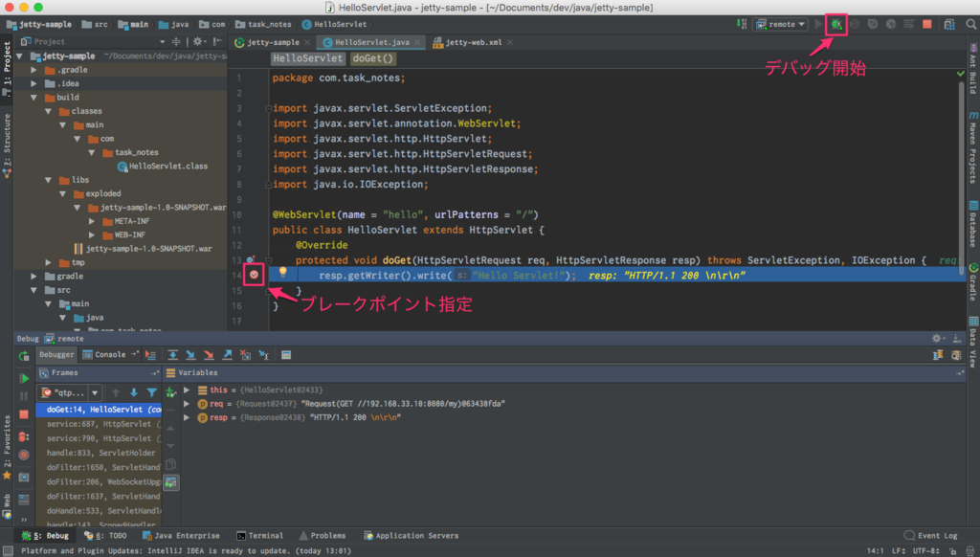Expand the req variable node
Screen dimensions: 980x557
coord(187,404)
